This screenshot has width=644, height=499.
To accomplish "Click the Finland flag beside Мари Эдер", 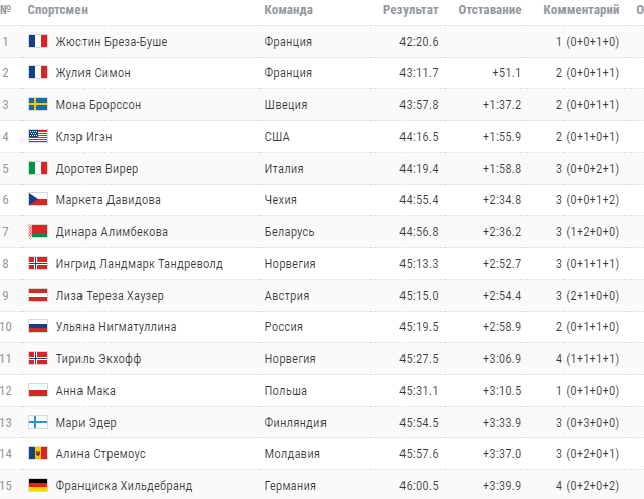I will [38, 422].
